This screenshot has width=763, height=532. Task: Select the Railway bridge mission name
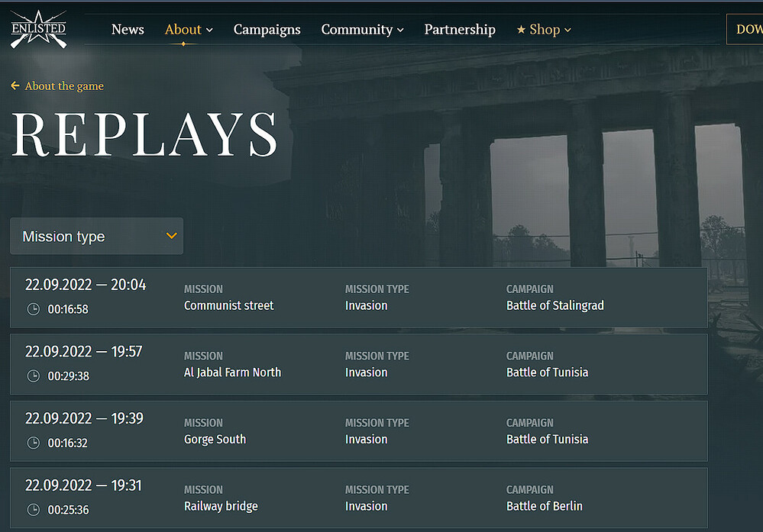(x=221, y=506)
